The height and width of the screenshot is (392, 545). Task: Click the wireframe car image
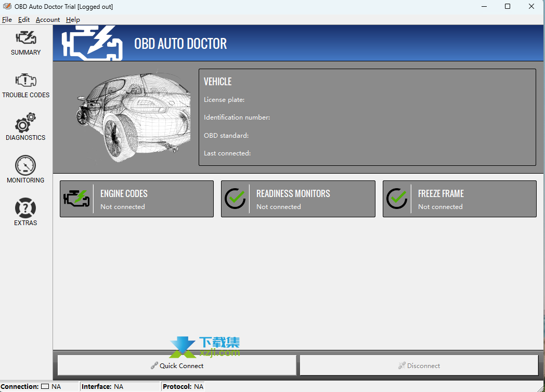click(x=133, y=117)
